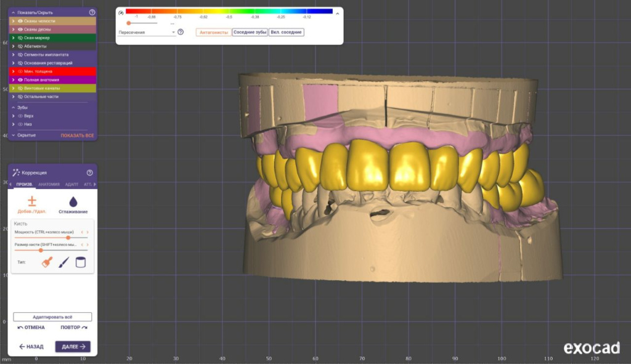Open the Пересечения dropdown
Viewport: 631px width, 364px height.
pos(147,32)
